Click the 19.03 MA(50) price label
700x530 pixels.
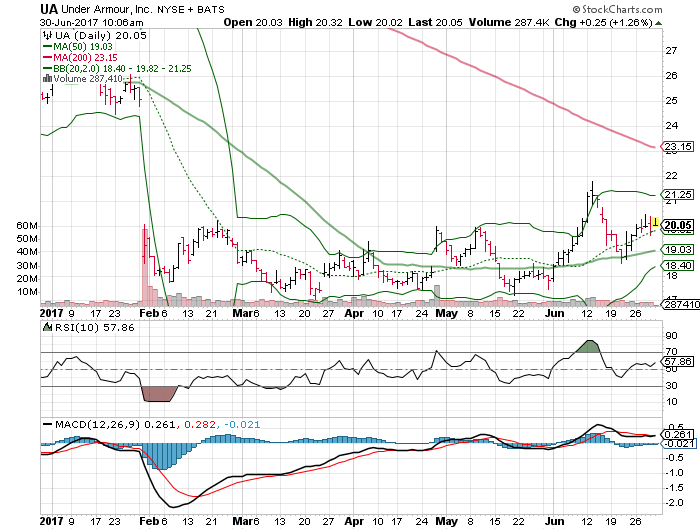coord(678,250)
